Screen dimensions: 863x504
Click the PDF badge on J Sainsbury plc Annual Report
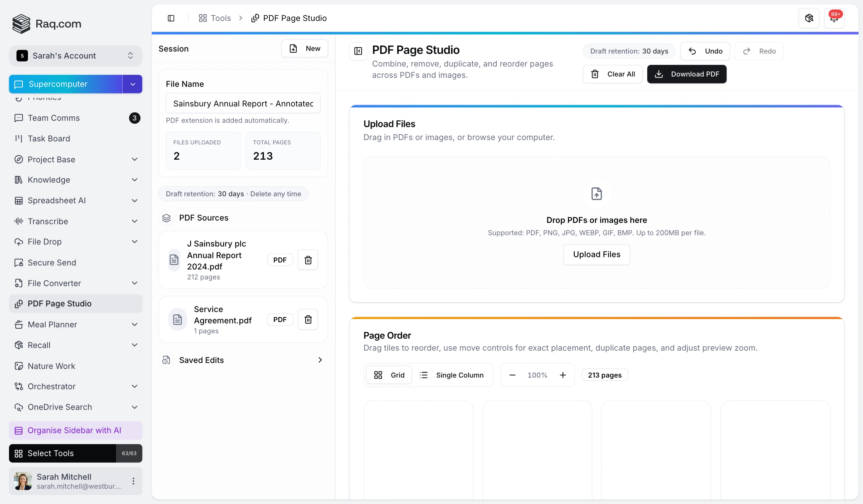280,260
